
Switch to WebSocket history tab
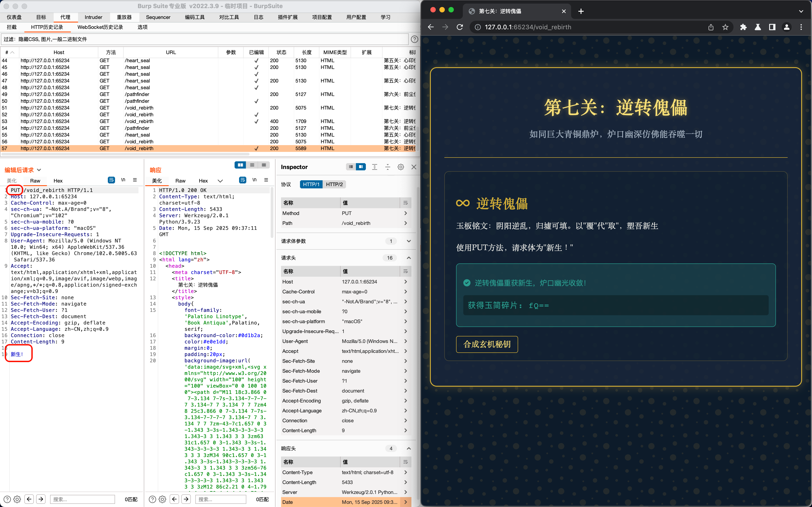tap(100, 27)
